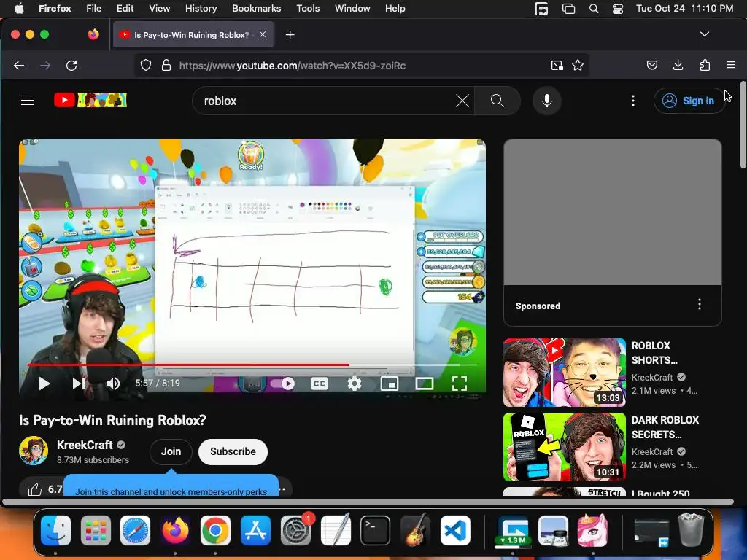The height and width of the screenshot is (560, 747).
Task: Open ROBLOX SHORTS video title
Action: click(x=654, y=353)
